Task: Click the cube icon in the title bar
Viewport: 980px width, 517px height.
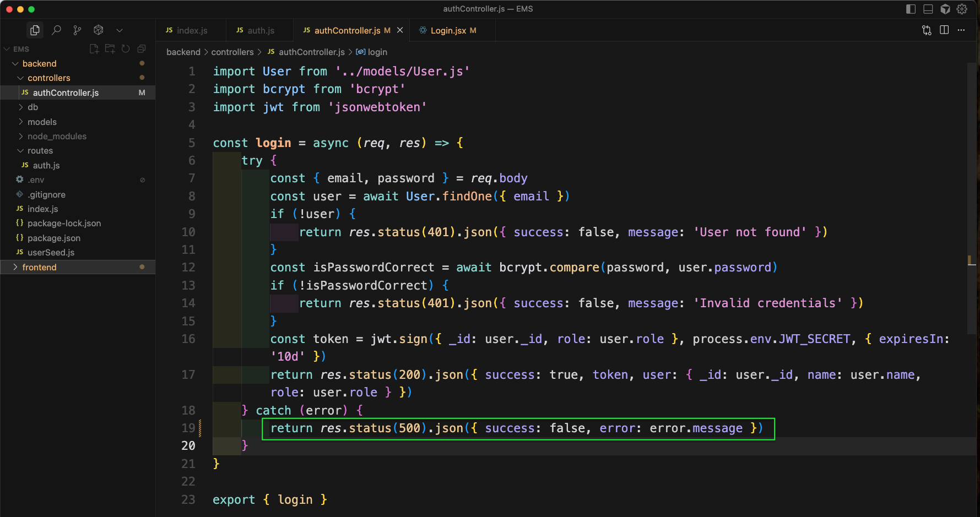Action: pos(945,9)
